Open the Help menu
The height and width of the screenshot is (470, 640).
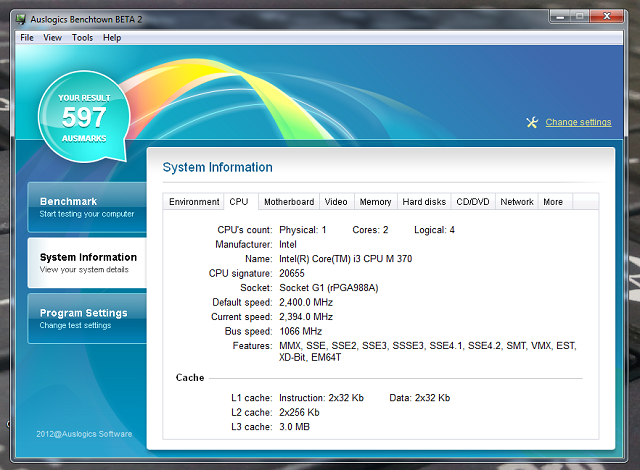pyautogui.click(x=112, y=38)
